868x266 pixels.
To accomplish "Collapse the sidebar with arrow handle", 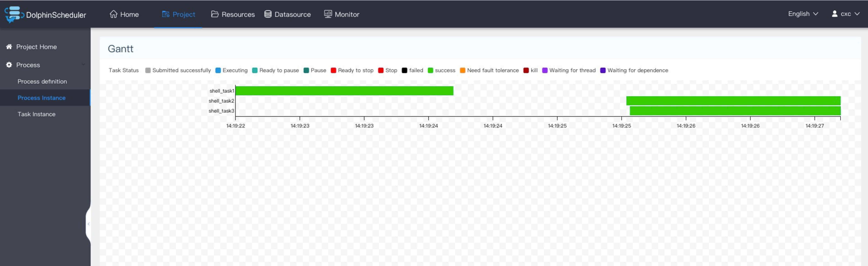I will (x=89, y=224).
